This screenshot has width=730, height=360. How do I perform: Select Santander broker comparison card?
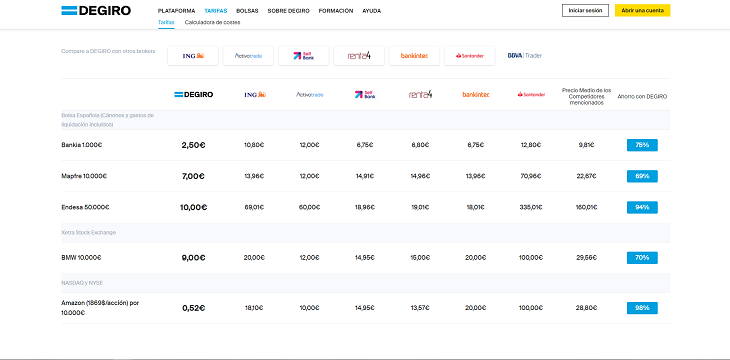(x=470, y=56)
